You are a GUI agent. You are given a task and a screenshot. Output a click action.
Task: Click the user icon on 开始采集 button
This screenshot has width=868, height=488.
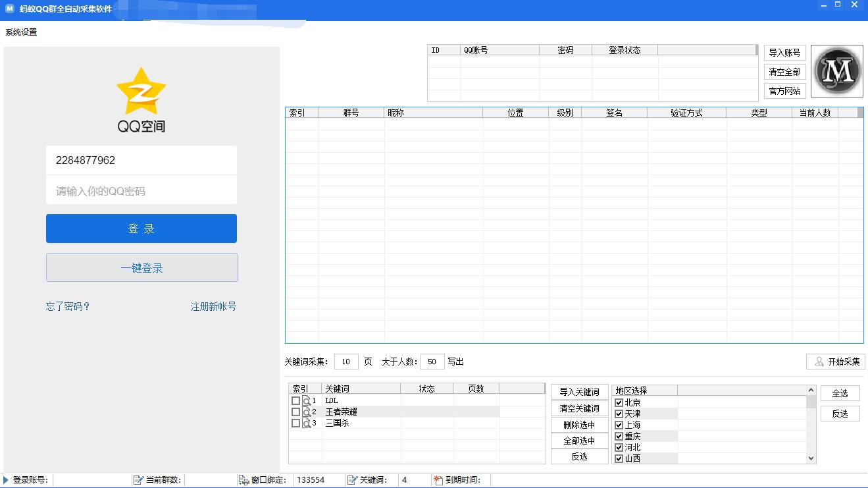click(819, 362)
